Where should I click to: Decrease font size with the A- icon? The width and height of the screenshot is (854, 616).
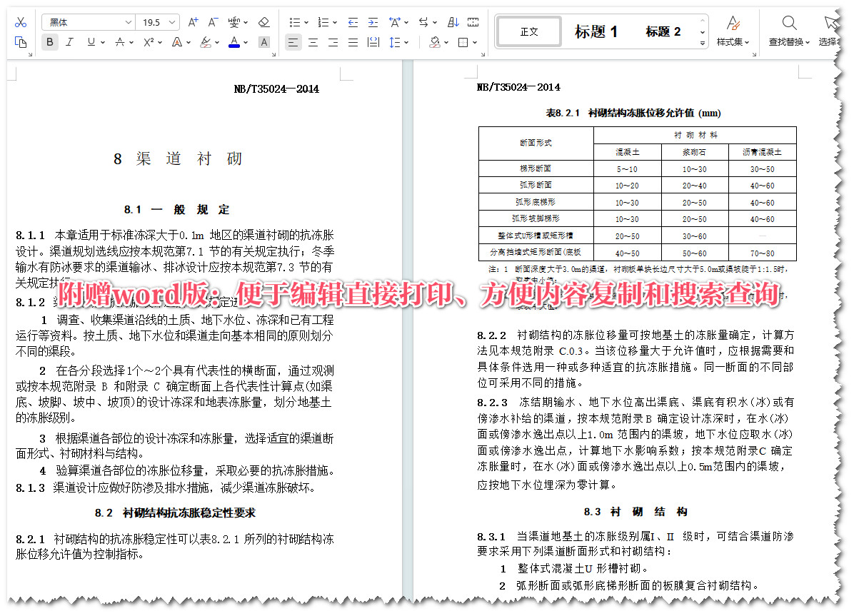click(x=212, y=22)
